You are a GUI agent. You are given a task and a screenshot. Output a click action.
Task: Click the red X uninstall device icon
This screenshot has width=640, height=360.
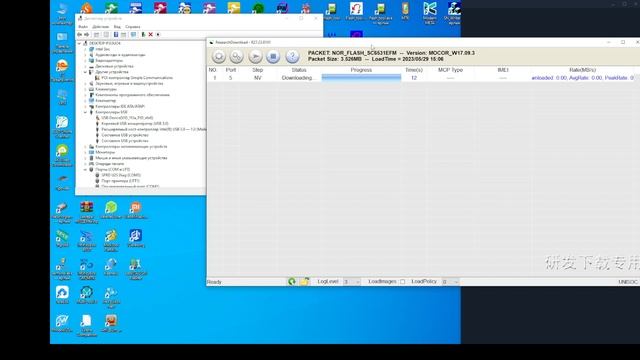coord(151,35)
